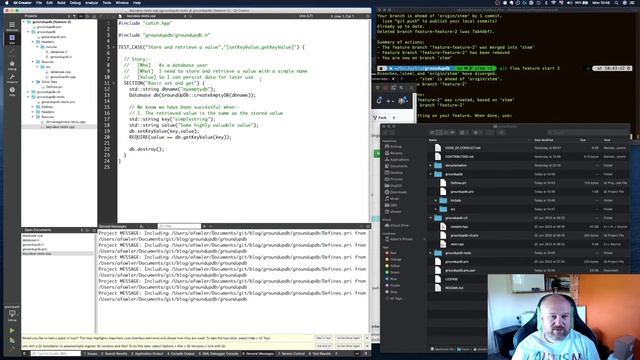
Task: Open Downloads in the Finder sidebar
Action: pos(398,192)
